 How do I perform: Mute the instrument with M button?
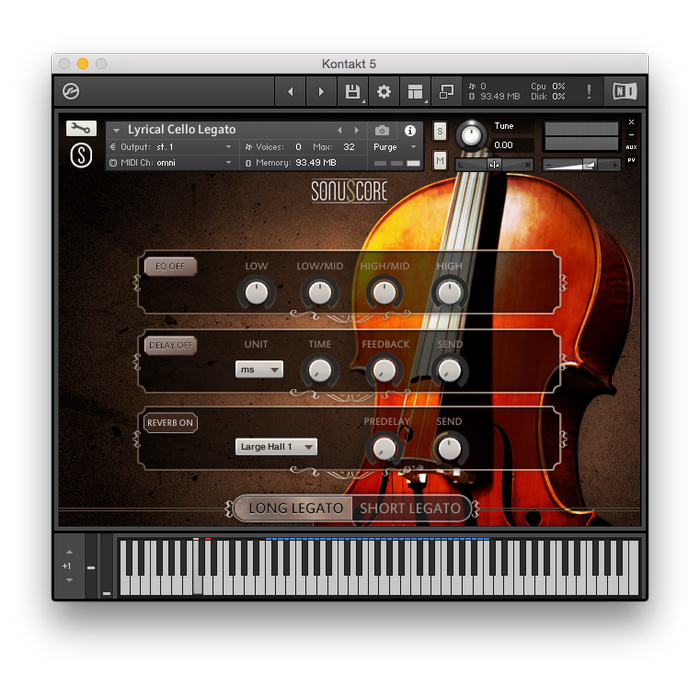click(x=440, y=160)
